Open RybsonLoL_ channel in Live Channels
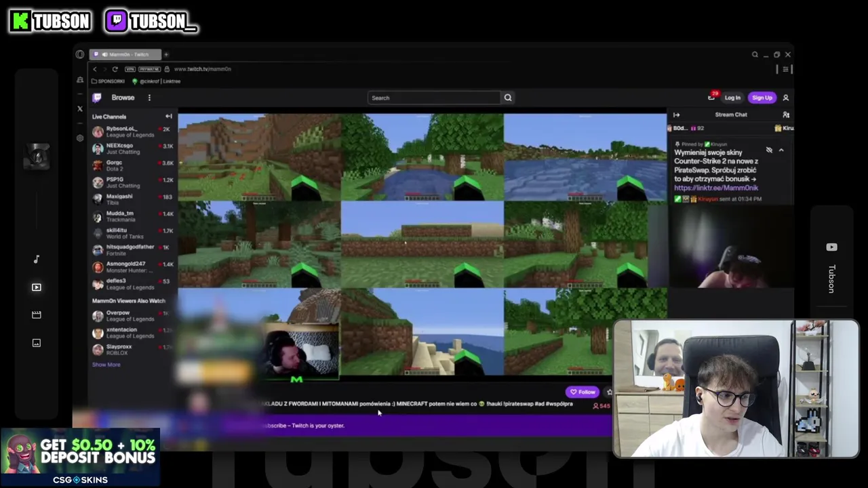The height and width of the screenshot is (488, 868). [x=133, y=131]
